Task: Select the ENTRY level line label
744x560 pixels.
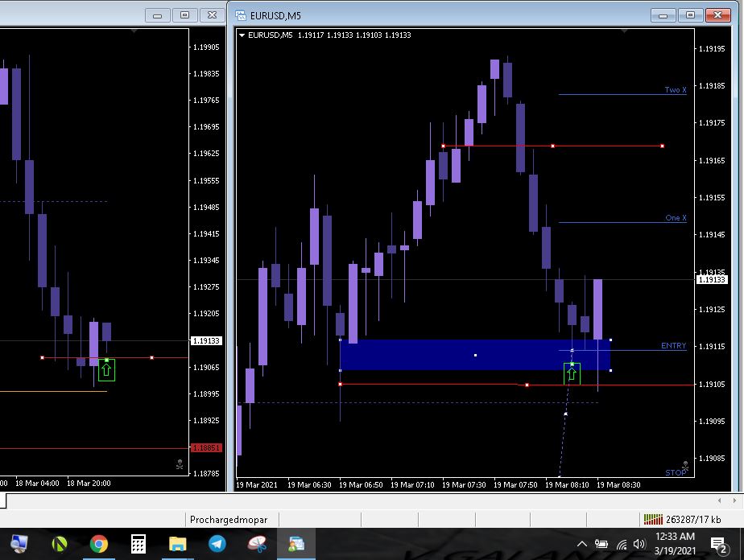Action: (674, 346)
